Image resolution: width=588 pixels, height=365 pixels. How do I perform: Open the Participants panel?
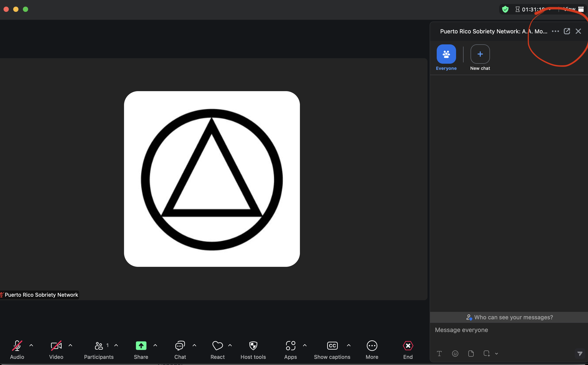99,346
